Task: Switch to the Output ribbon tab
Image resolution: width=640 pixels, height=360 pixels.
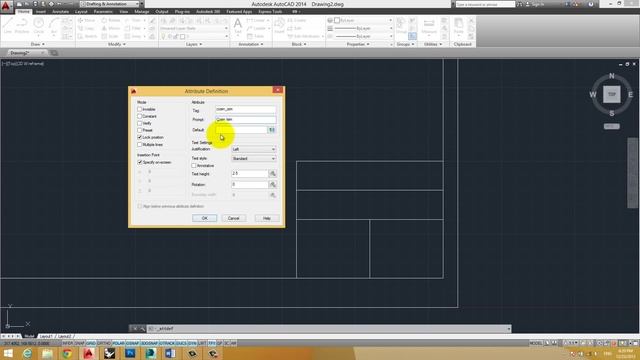Action: 162,12
